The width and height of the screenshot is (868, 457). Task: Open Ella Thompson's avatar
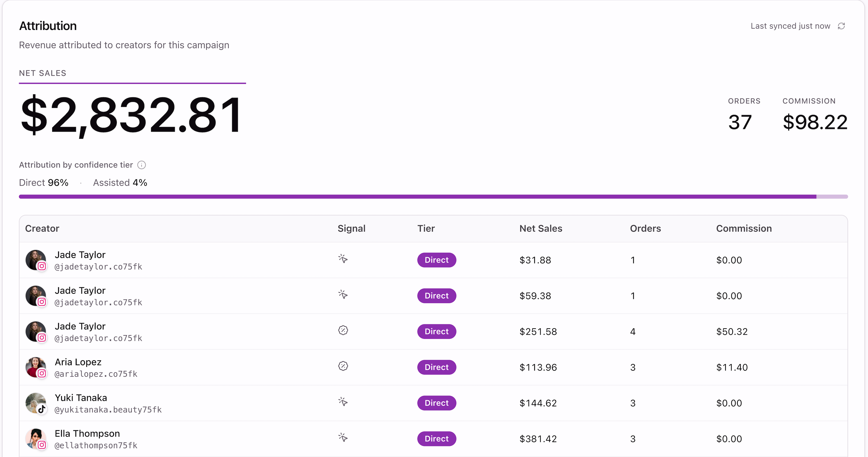36,438
